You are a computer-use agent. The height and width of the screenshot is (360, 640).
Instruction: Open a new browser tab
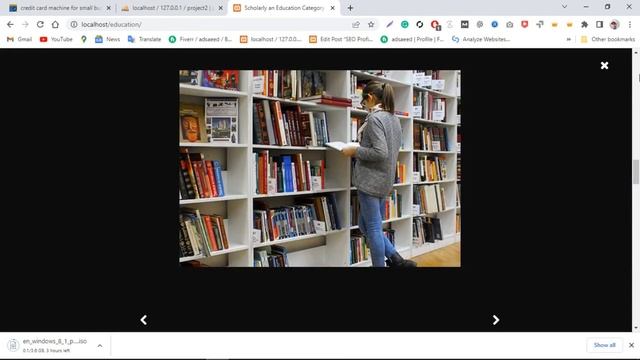[350, 8]
